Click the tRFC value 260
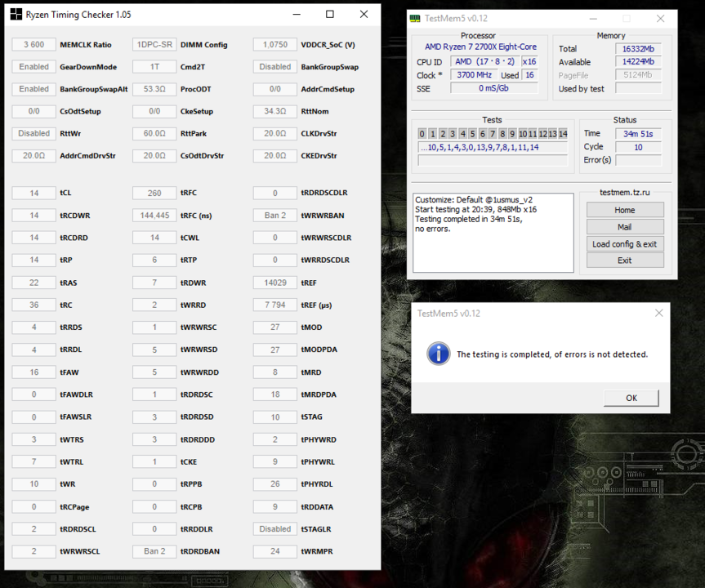Image resolution: width=705 pixels, height=588 pixels. click(154, 193)
